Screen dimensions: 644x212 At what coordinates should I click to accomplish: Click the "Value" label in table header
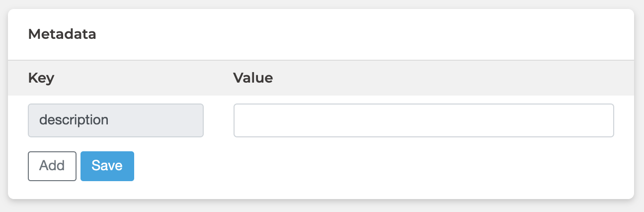(253, 78)
